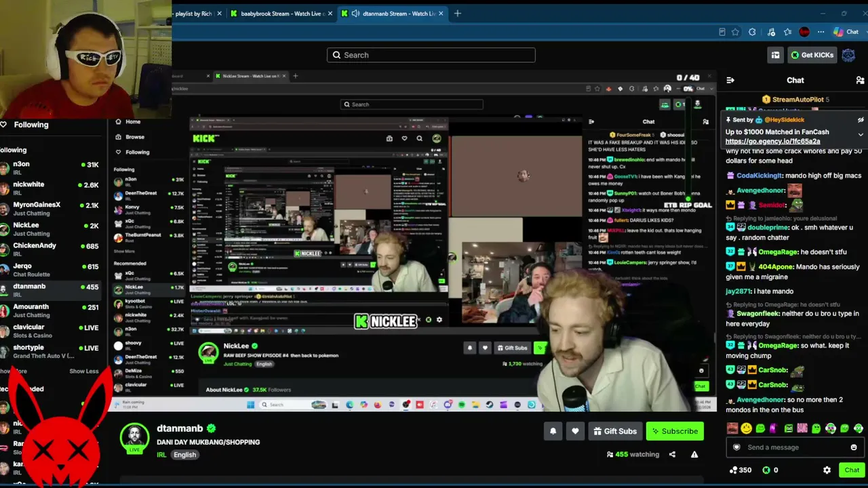The width and height of the screenshot is (868, 488).
Task: Open browser extensions icon
Action: coord(752,32)
